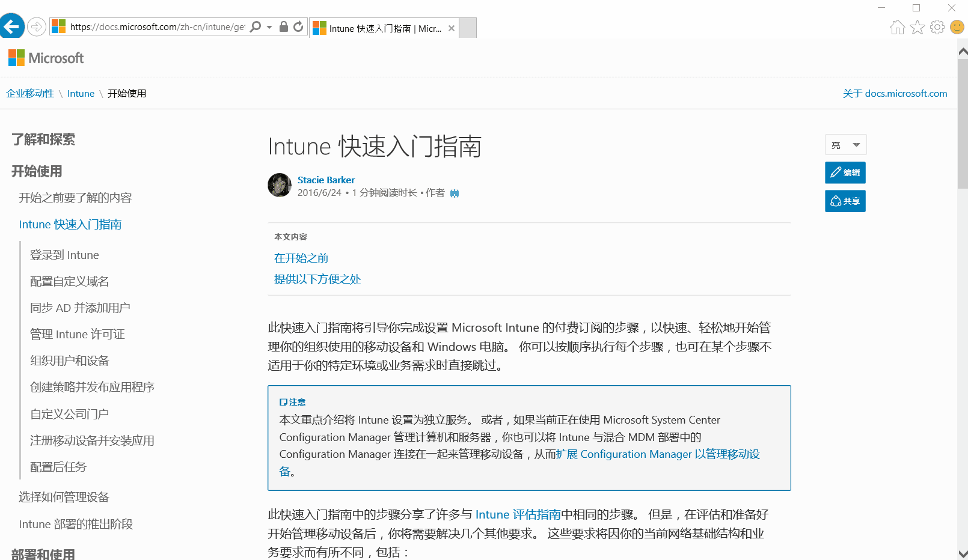The height and width of the screenshot is (560, 968).
Task: Click the contributors icon next to 作者
Action: click(455, 193)
